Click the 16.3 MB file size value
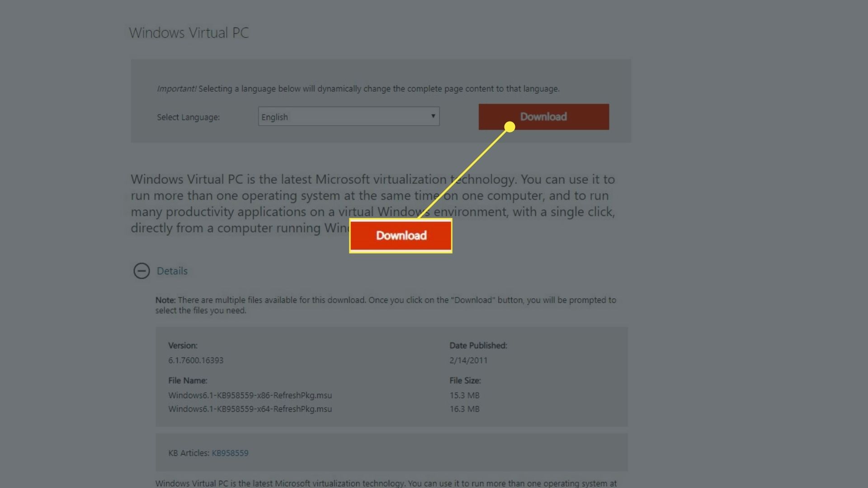This screenshot has height=488, width=868. 464,409
